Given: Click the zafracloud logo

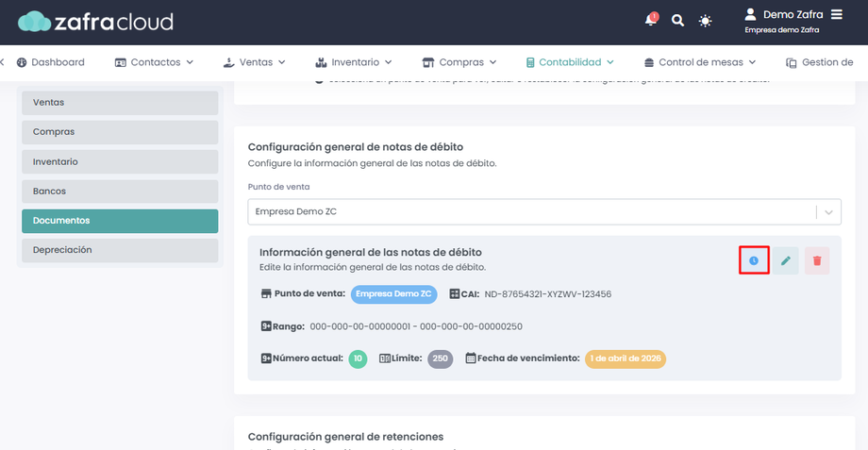Looking at the screenshot, I should coord(95,22).
